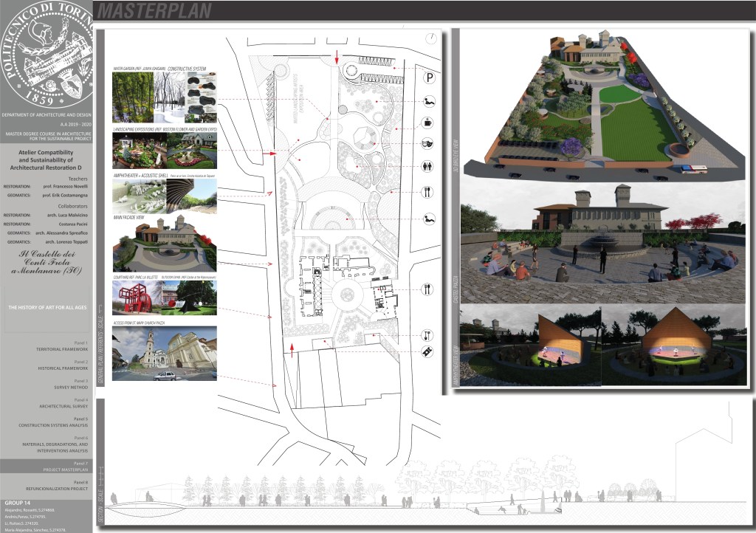Viewport: 756px width, 533px height.
Task: Select the topmost reclining person icon
Action: click(x=428, y=100)
